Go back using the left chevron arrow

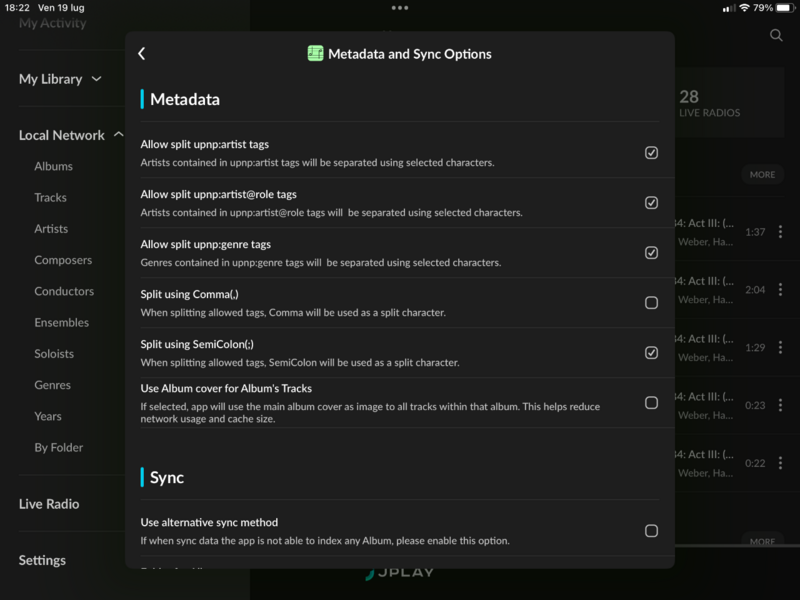tap(142, 54)
